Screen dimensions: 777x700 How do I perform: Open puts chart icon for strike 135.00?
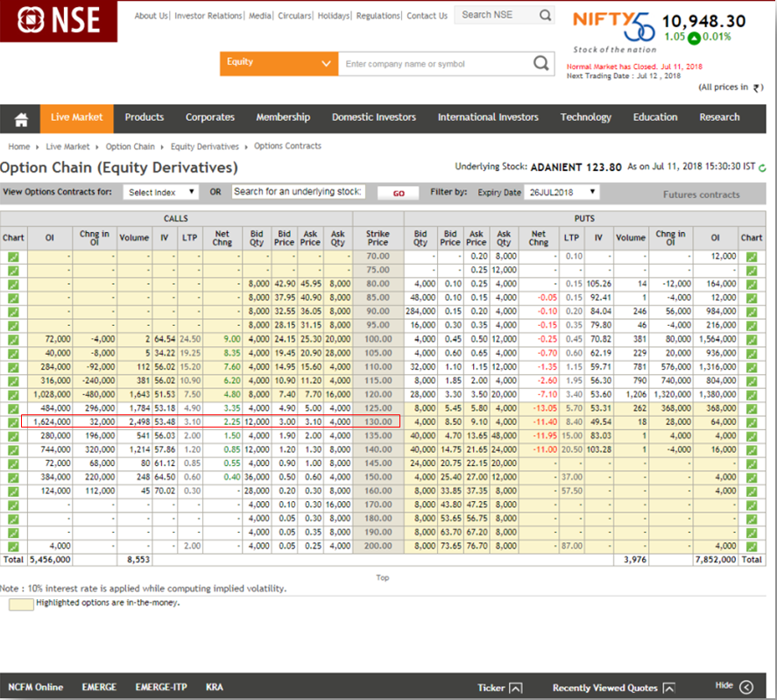coord(752,436)
